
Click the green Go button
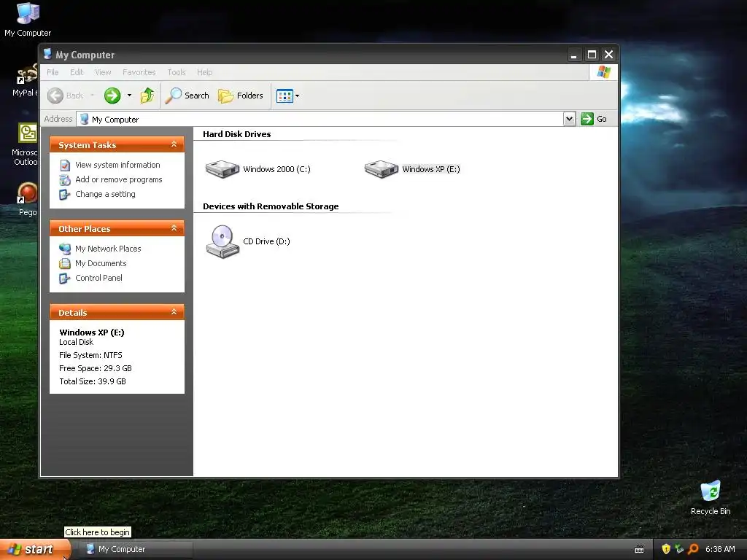tap(594, 119)
